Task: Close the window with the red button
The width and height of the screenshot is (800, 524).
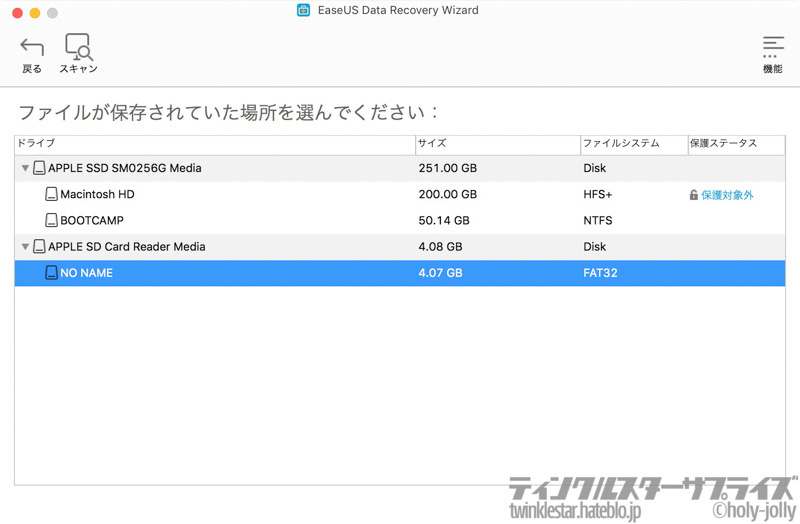Action: pyautogui.click(x=17, y=13)
